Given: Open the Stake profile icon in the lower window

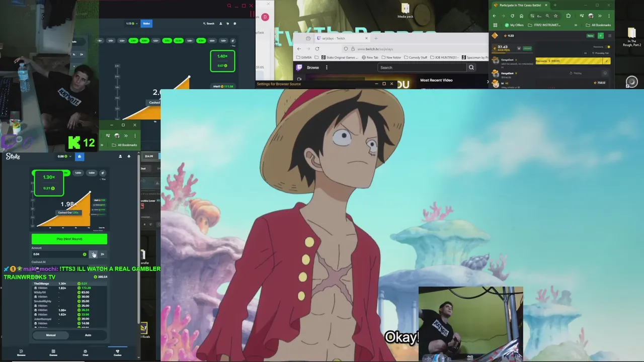Looking at the screenshot, I should click(120, 156).
